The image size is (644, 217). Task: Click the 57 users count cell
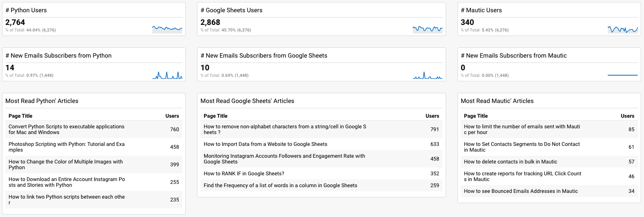pos(631,162)
